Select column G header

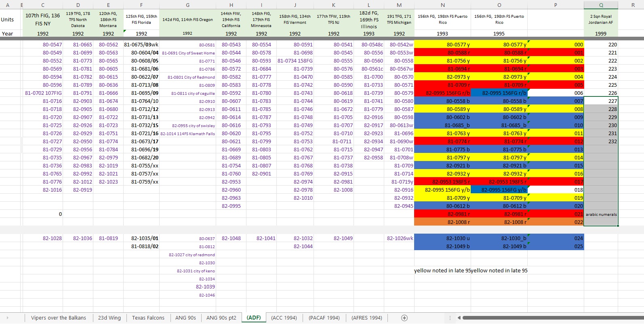pos(187,5)
